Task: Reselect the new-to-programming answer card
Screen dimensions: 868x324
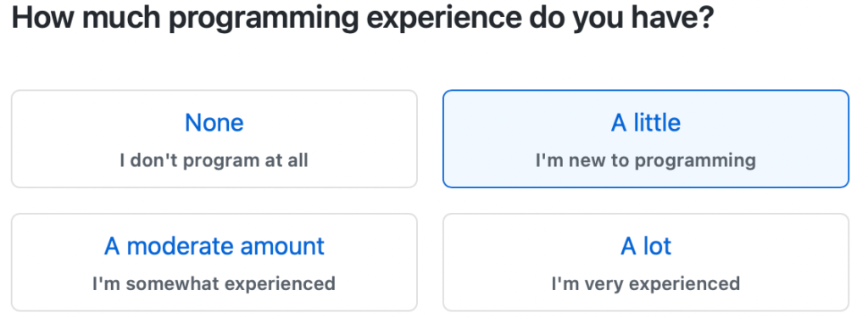Action: (645, 139)
